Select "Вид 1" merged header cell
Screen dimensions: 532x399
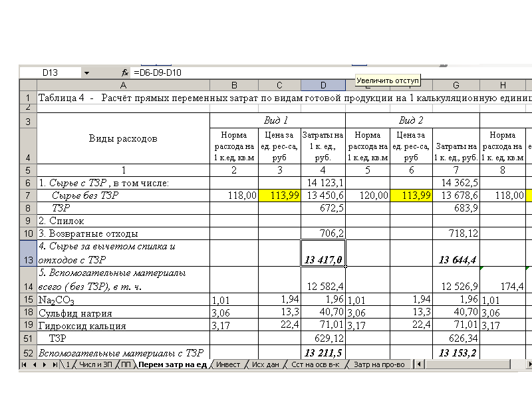tap(277, 120)
